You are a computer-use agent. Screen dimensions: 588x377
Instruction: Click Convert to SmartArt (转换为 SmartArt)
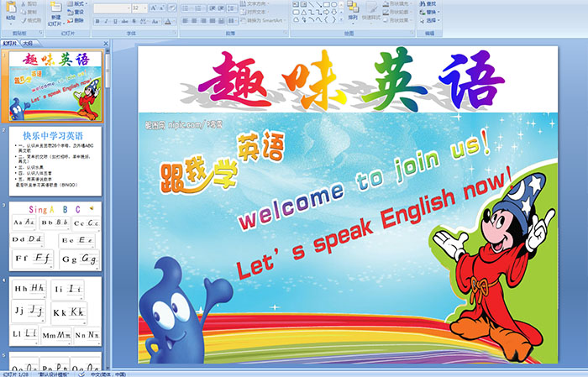pyautogui.click(x=263, y=20)
